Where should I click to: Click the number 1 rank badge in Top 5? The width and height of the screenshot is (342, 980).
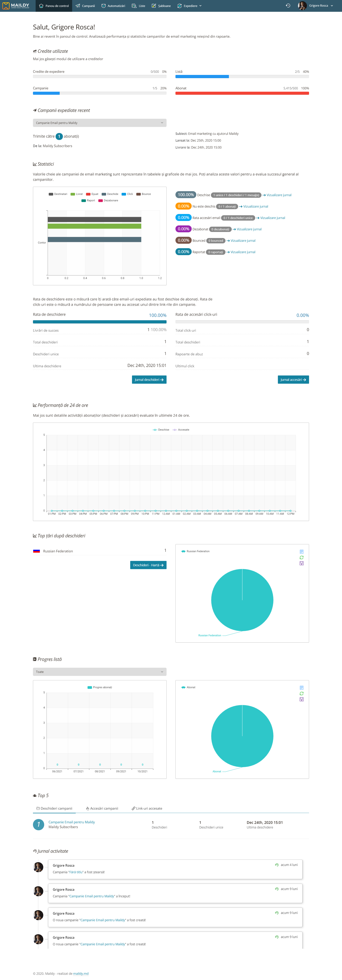[38, 824]
